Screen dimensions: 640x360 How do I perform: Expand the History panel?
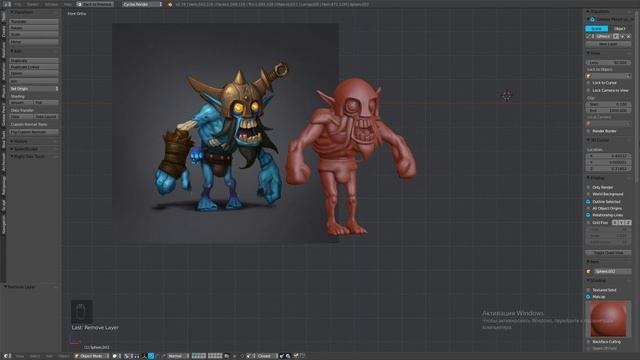coord(19,141)
